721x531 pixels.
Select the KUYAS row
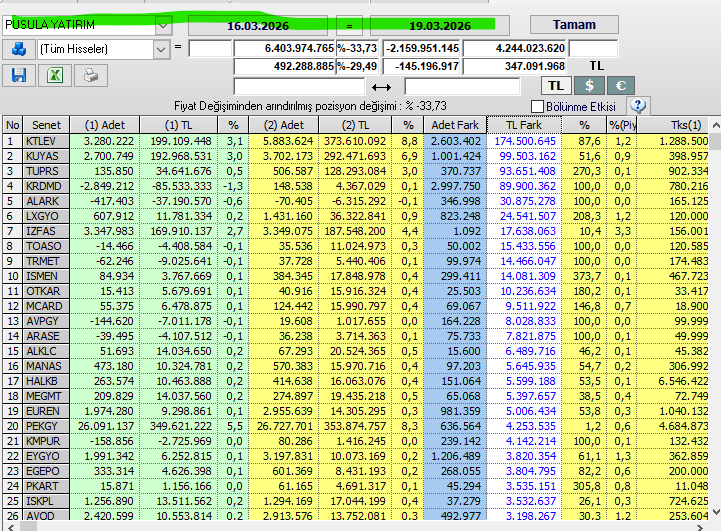[355, 156]
